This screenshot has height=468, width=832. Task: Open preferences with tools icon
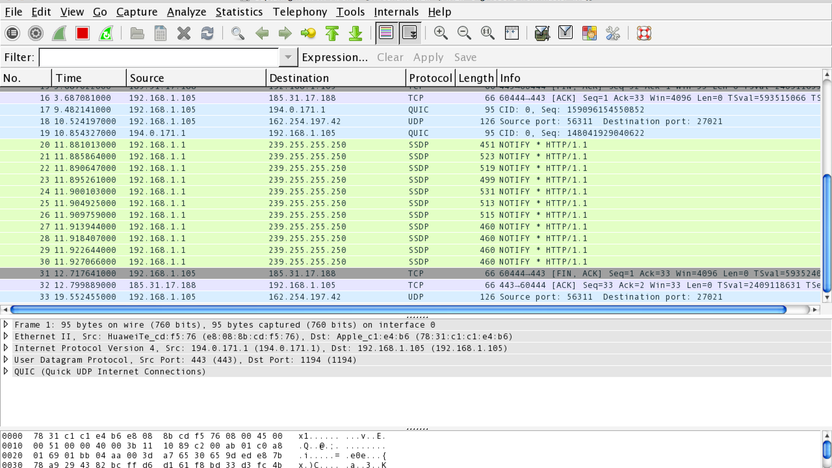tap(612, 33)
